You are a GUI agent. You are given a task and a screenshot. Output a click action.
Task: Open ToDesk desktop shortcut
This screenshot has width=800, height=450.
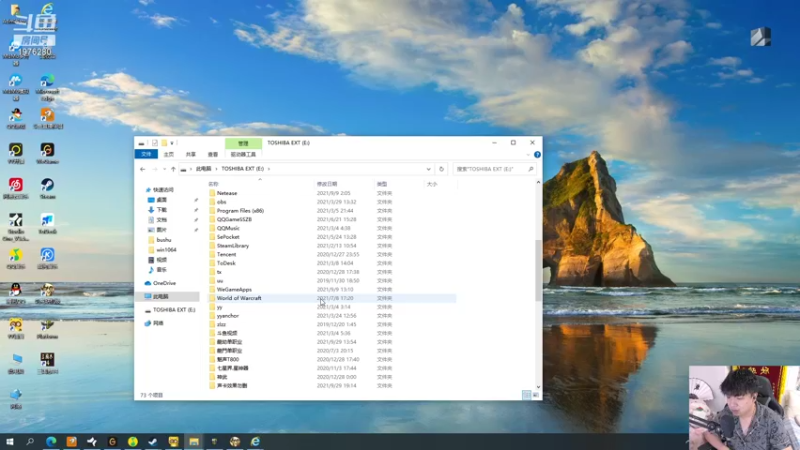[47, 223]
